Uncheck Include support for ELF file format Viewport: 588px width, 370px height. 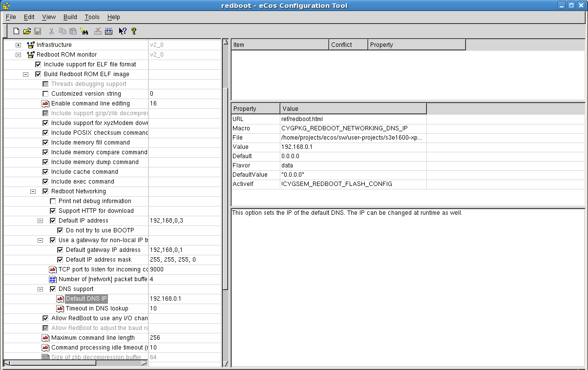tap(38, 64)
